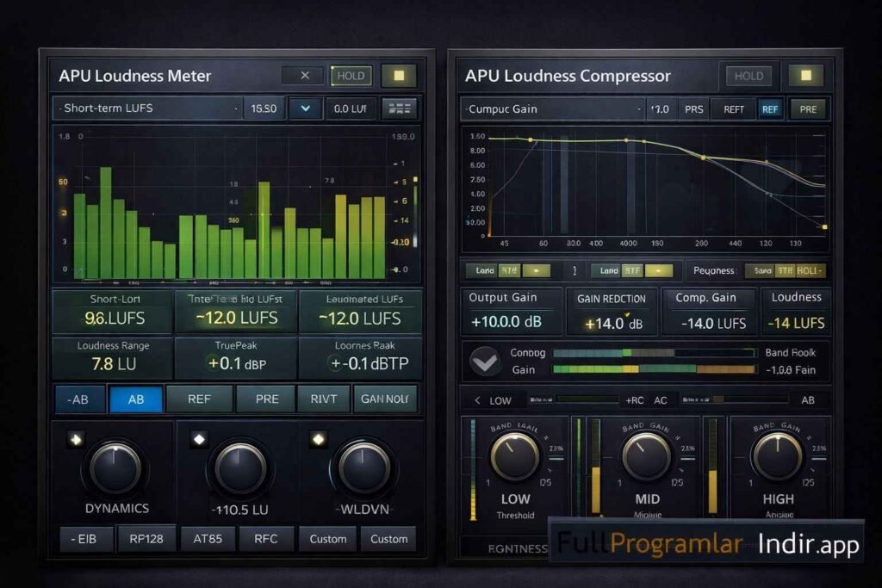Image resolution: width=882 pixels, height=588 pixels.
Task: Toggle HOLD in the Loudness Meter titlebar
Action: point(350,76)
